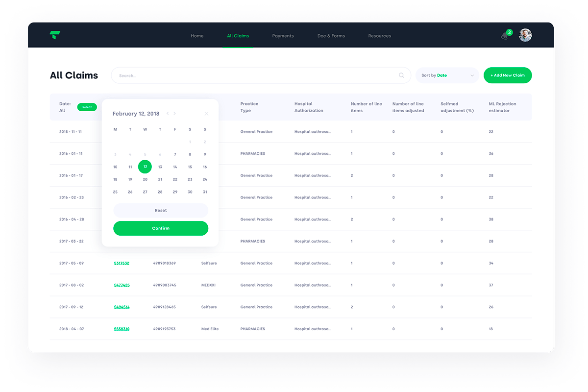Go to next month in calendar

click(x=175, y=114)
